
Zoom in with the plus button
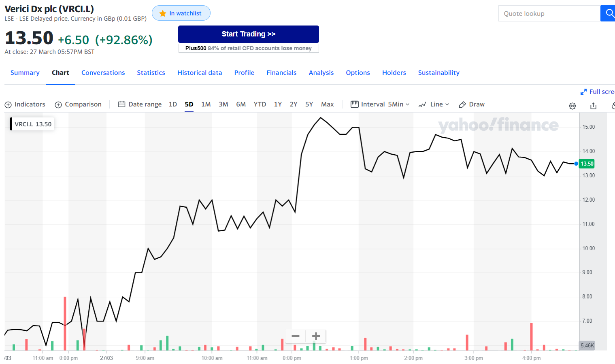(x=316, y=336)
